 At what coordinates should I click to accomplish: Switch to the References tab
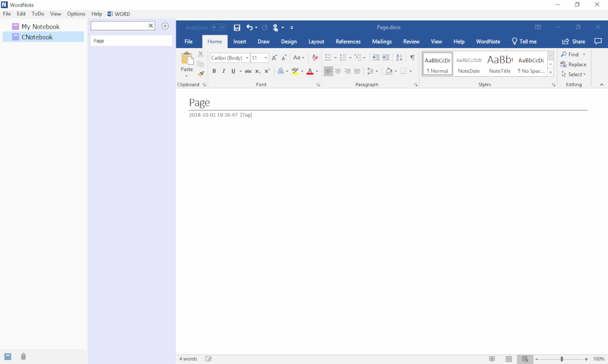pyautogui.click(x=348, y=41)
